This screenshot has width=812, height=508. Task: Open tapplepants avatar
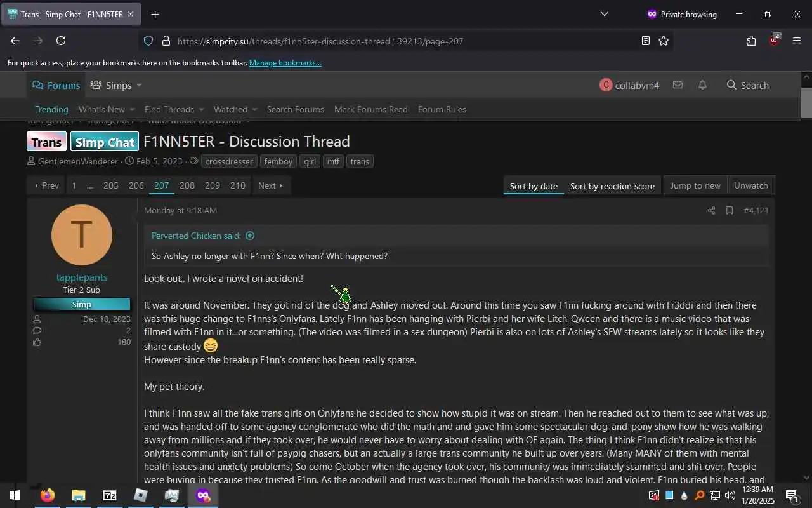(82, 235)
